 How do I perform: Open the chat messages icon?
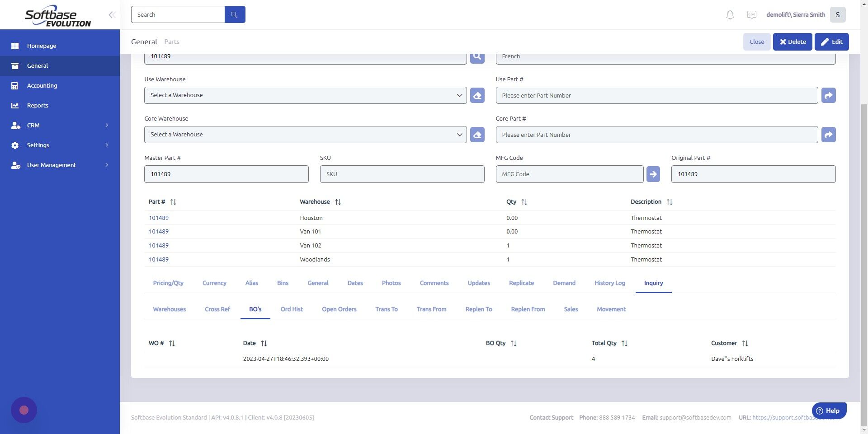(751, 15)
